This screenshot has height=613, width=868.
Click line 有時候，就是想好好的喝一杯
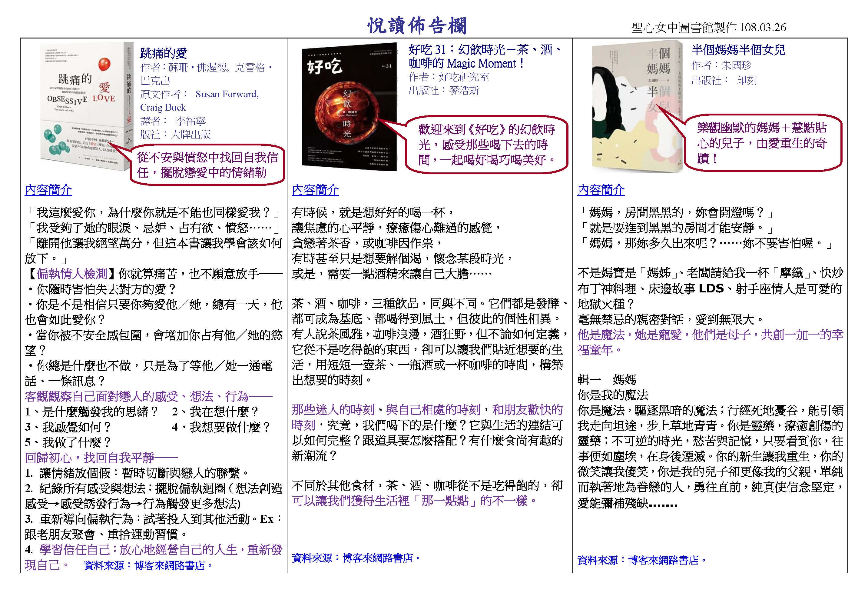click(x=373, y=212)
